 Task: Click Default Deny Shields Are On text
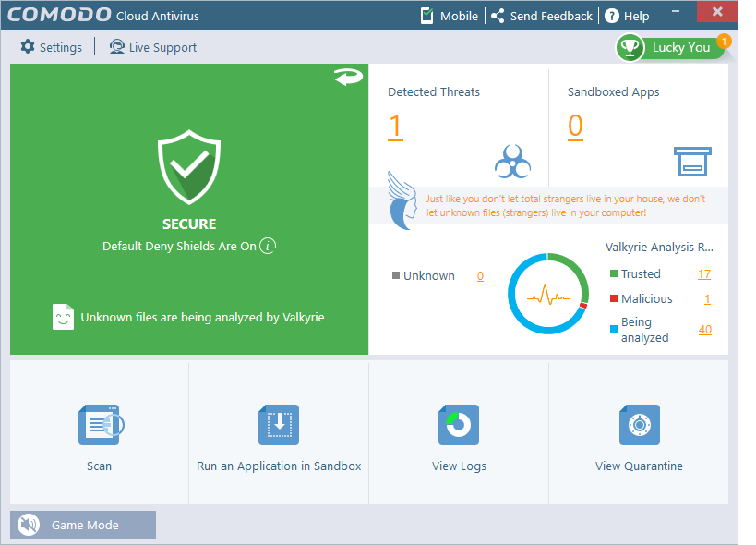(x=179, y=246)
